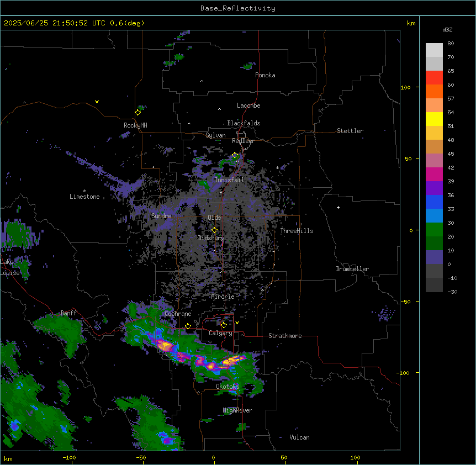Click the 80 dBZ white legend swatch

(434, 50)
